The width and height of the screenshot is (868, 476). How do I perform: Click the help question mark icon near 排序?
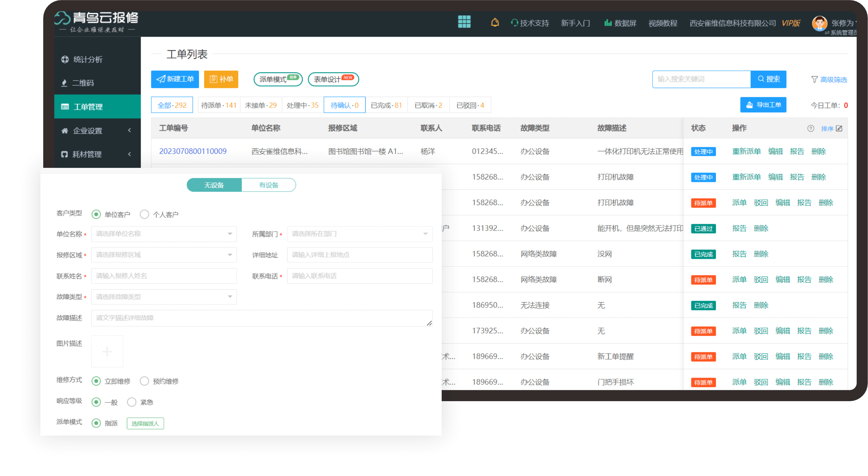(811, 128)
